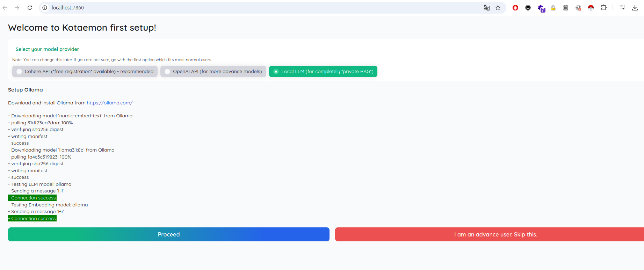
Task: Open the red stop-hand ad blocker extension
Action: [x=515, y=8]
